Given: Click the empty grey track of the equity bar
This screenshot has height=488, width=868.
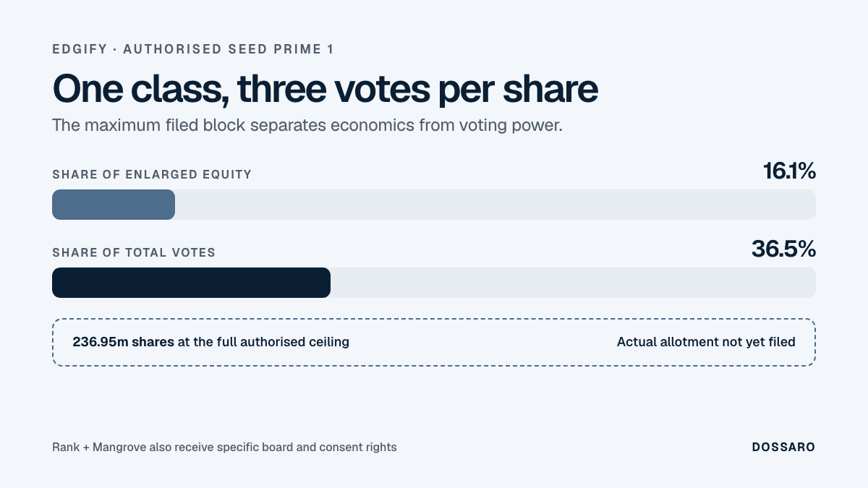Looking at the screenshot, I should pyautogui.click(x=495, y=205).
